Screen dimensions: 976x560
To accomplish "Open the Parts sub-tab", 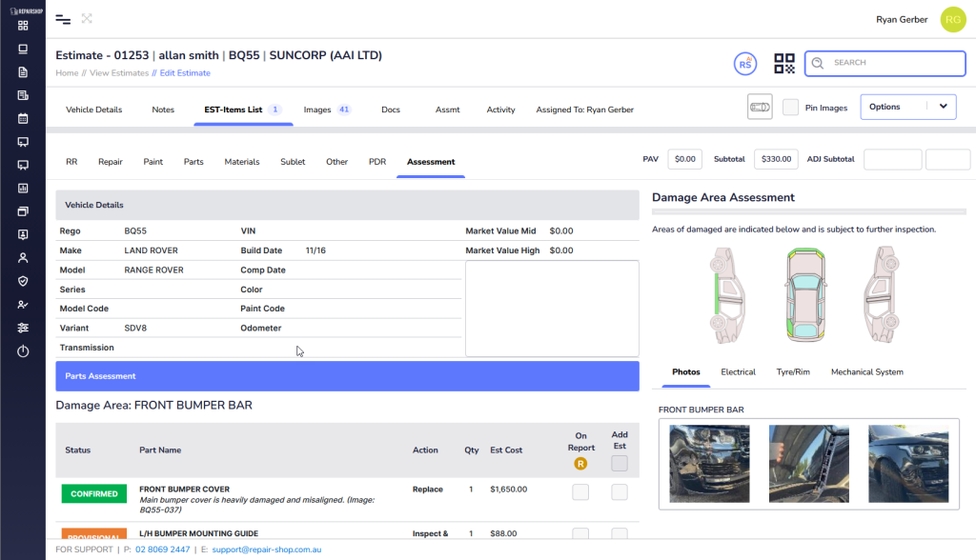I will (193, 162).
